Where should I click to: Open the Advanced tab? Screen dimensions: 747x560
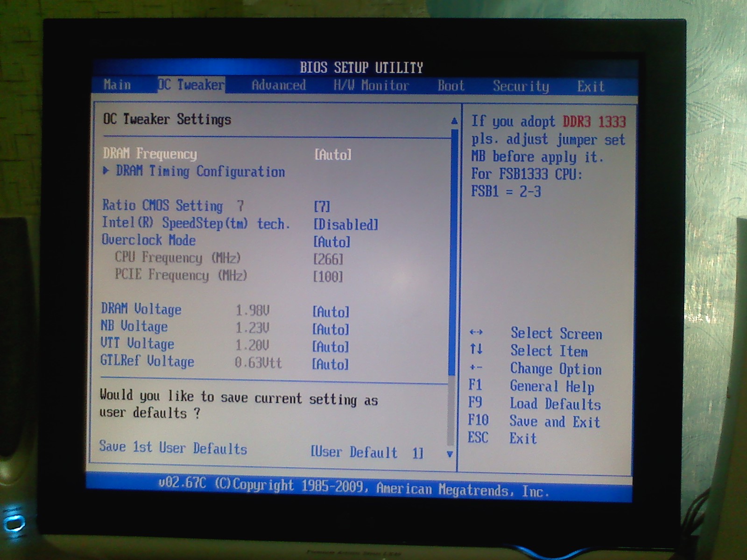(x=279, y=85)
